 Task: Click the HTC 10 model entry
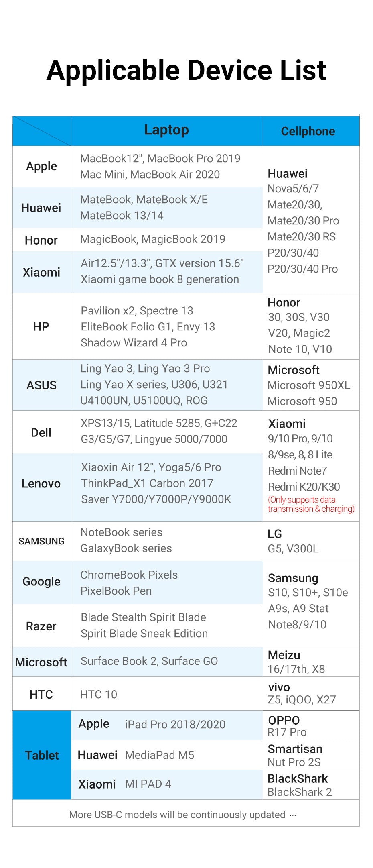[99, 695]
